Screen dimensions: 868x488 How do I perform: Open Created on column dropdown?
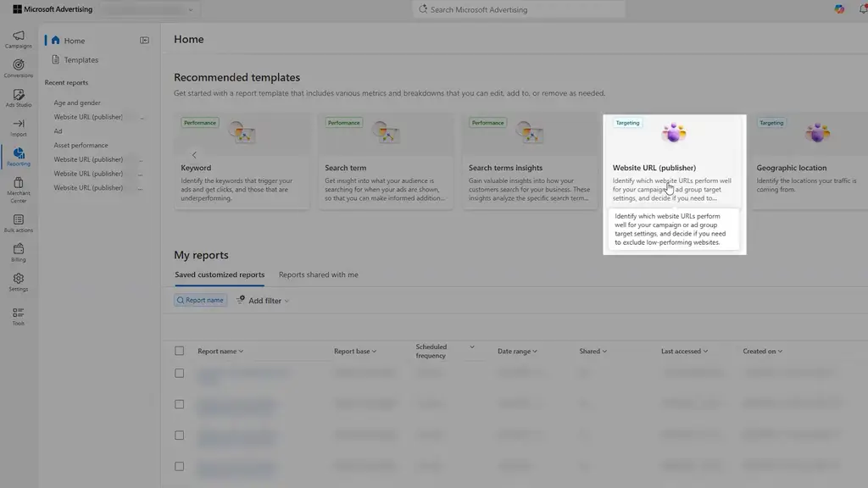click(x=762, y=352)
